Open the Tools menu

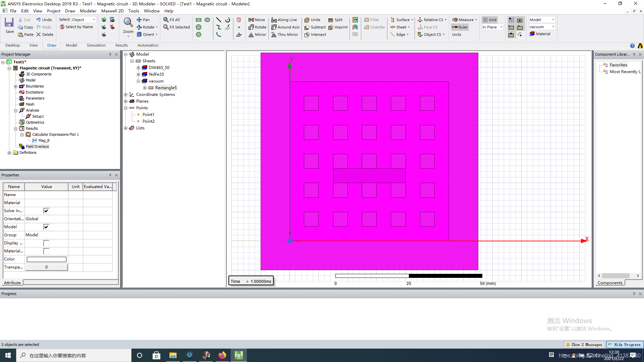tap(133, 11)
